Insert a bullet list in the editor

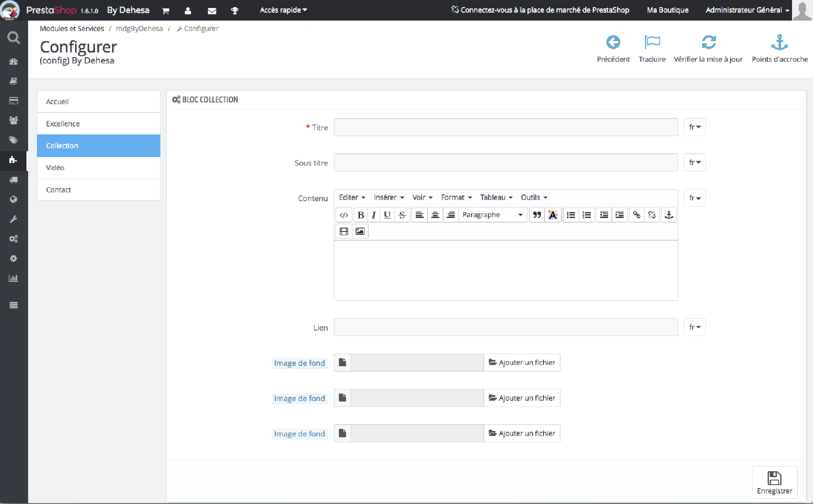pos(571,215)
